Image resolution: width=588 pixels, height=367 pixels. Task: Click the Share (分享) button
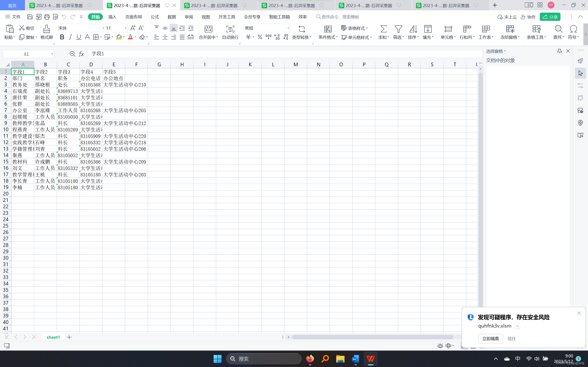click(550, 17)
